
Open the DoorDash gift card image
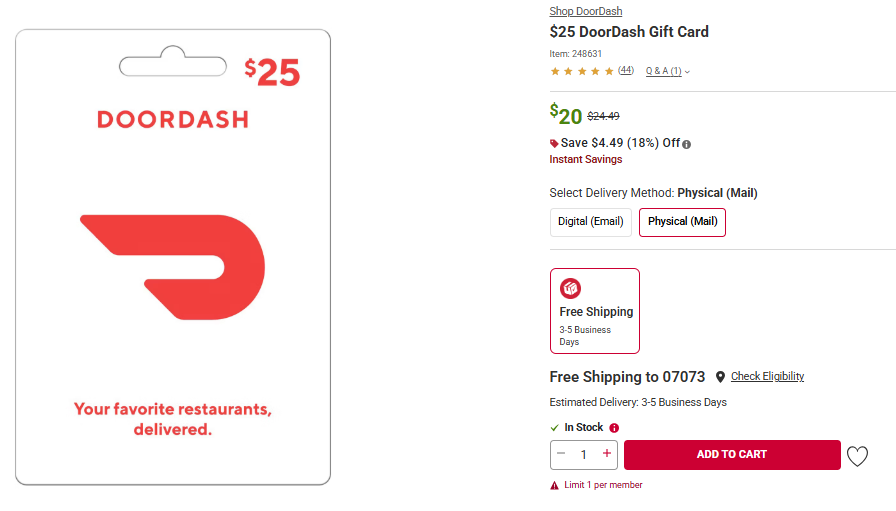click(x=173, y=257)
